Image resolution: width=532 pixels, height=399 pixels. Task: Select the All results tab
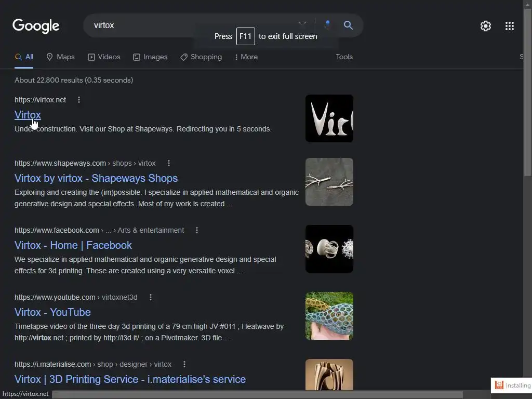tap(24, 57)
